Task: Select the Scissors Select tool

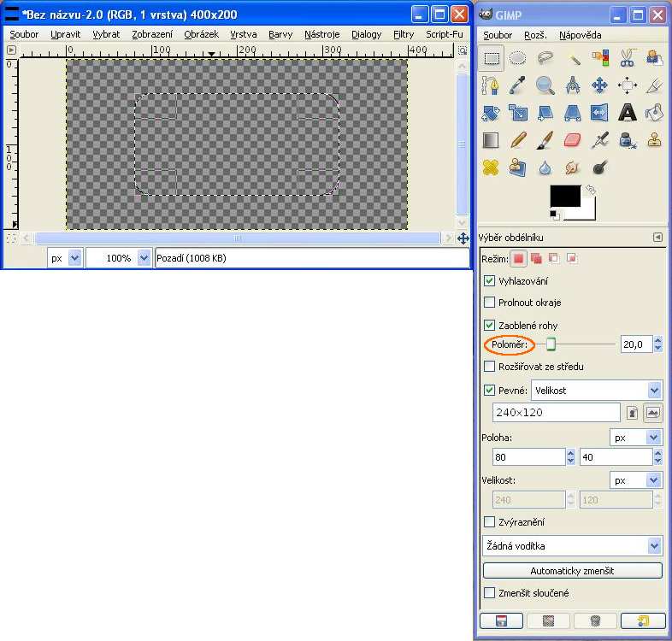Action: 627,59
